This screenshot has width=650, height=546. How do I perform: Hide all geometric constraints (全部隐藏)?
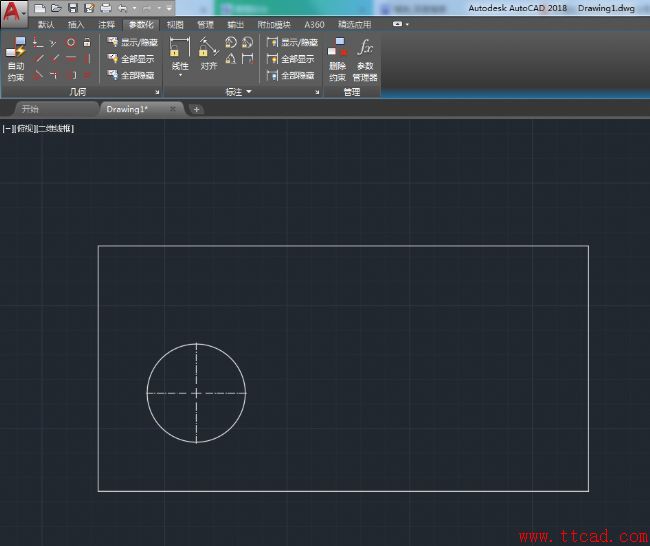point(131,75)
